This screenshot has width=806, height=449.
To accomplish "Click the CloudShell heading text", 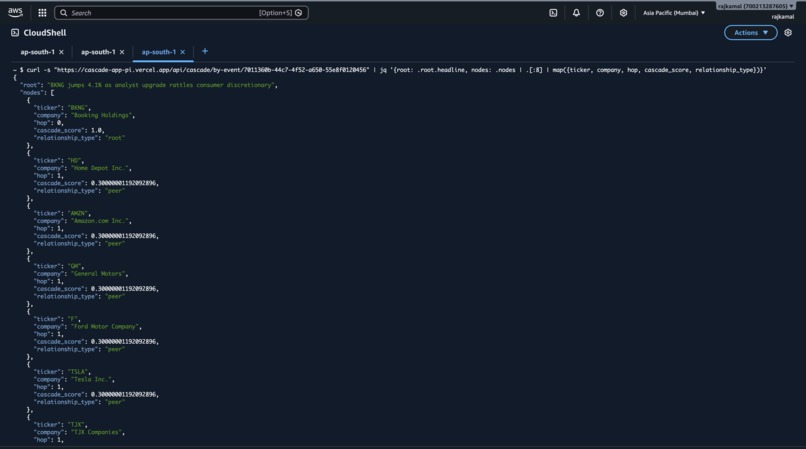I will (x=45, y=33).
